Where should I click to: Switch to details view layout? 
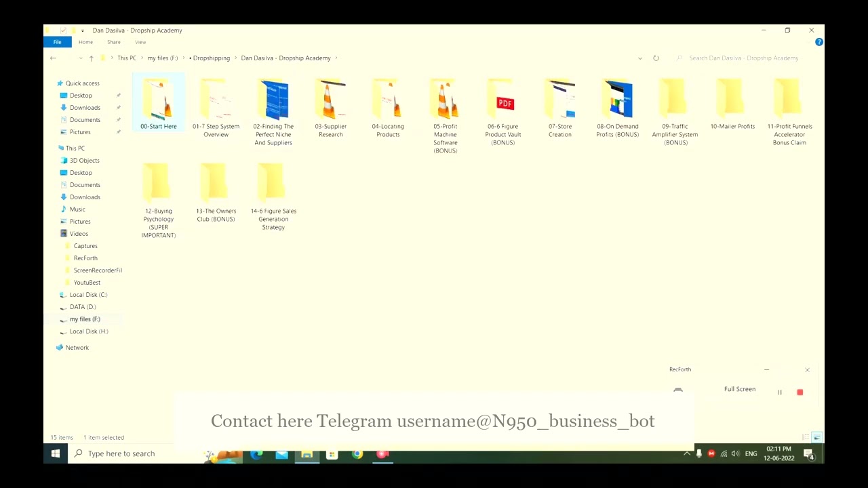pos(806,438)
